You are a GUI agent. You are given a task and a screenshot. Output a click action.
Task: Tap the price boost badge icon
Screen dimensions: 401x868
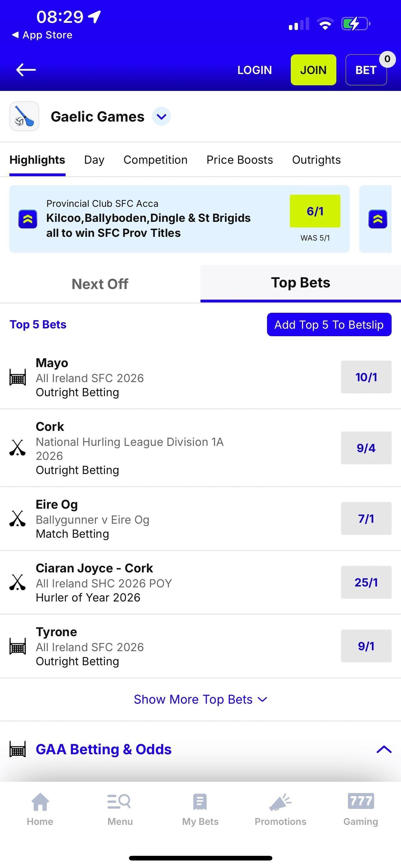click(27, 219)
